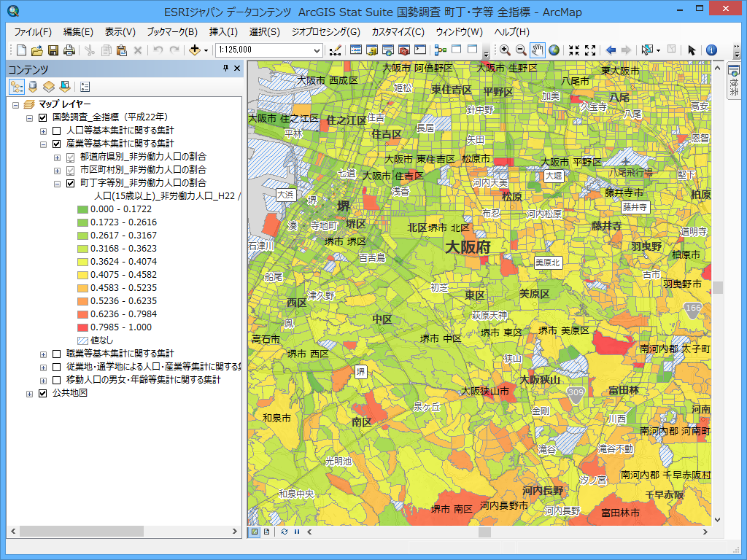The height and width of the screenshot is (560, 747).
Task: Open the map scale dropdown
Action: click(x=317, y=50)
